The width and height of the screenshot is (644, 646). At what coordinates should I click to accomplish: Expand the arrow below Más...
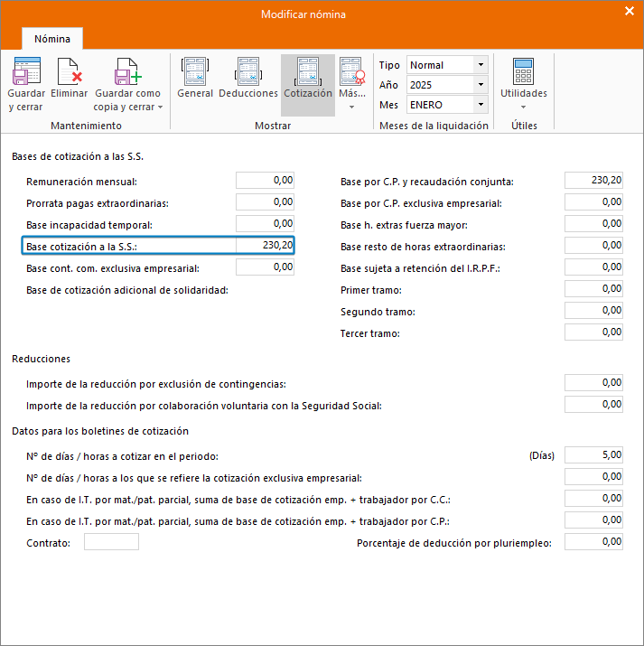tap(352, 108)
